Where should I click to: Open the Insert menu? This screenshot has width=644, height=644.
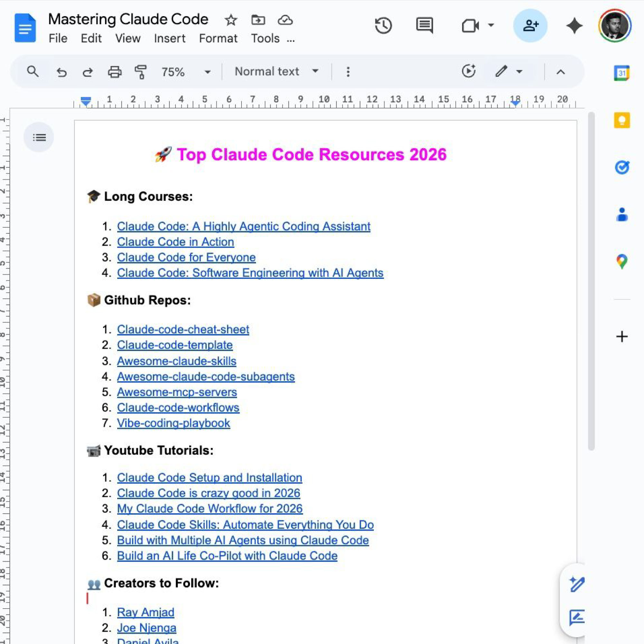pyautogui.click(x=170, y=39)
